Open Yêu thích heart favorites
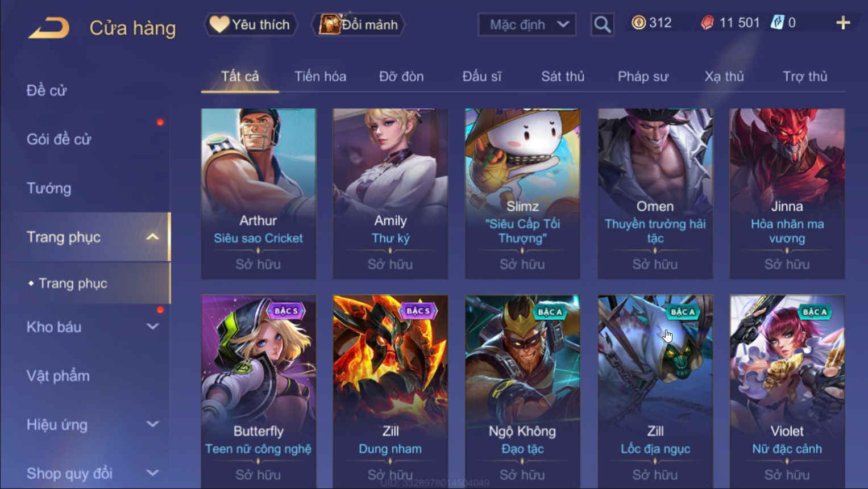 pos(251,24)
